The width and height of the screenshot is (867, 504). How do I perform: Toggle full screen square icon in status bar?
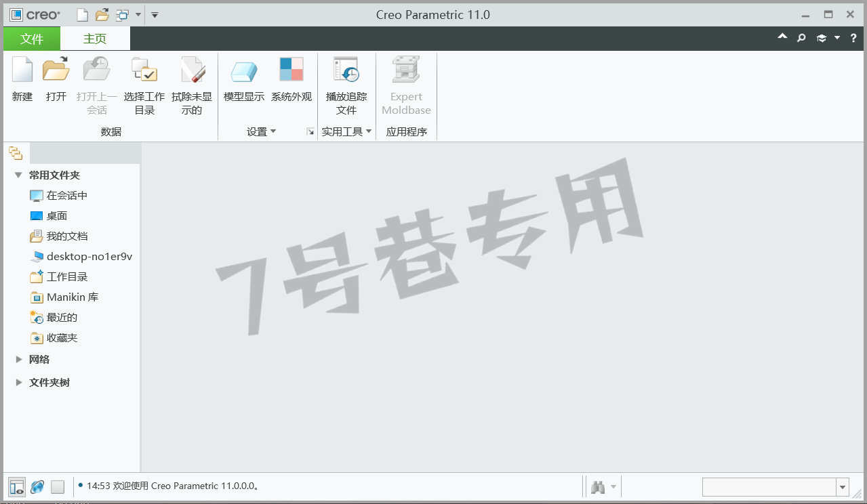click(x=58, y=486)
